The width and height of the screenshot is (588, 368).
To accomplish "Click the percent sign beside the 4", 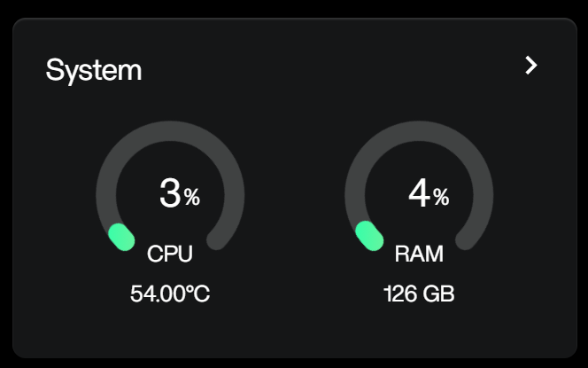I will click(x=441, y=199).
